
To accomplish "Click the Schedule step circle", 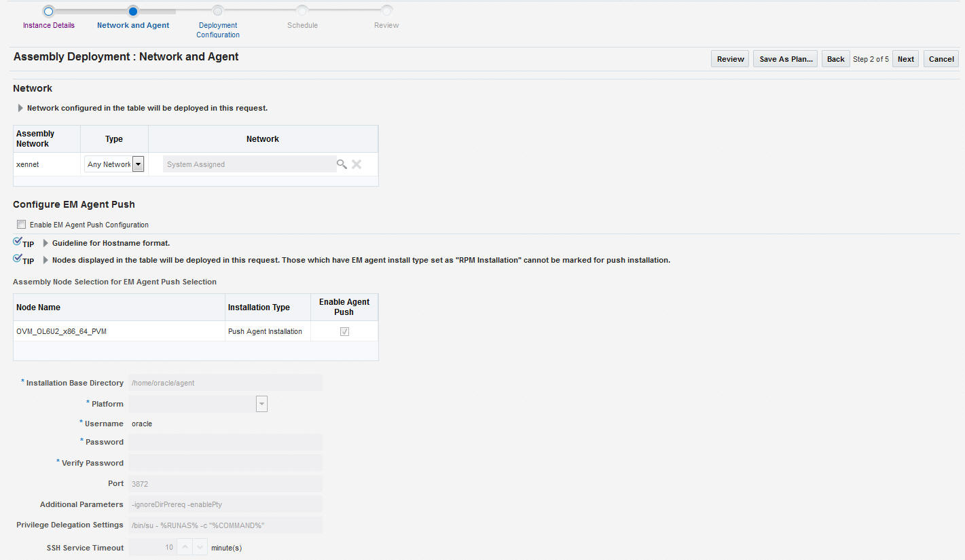I will (x=302, y=11).
